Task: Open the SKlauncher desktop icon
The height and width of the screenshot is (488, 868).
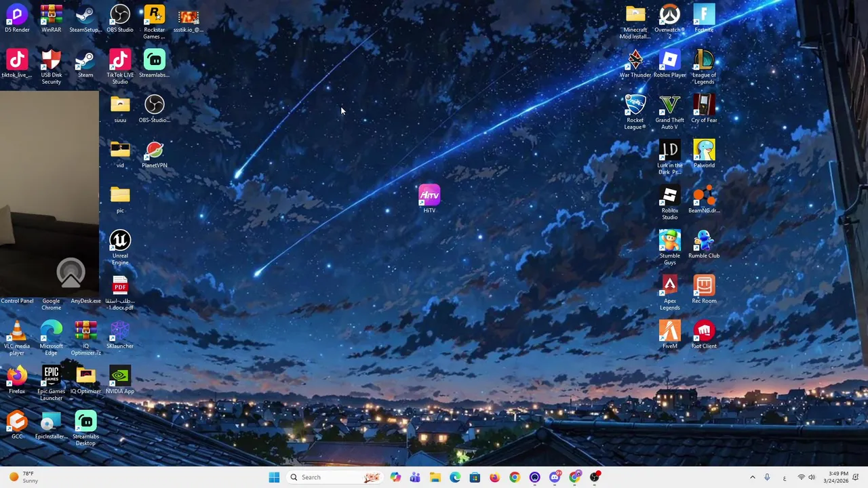Action: [x=120, y=335]
